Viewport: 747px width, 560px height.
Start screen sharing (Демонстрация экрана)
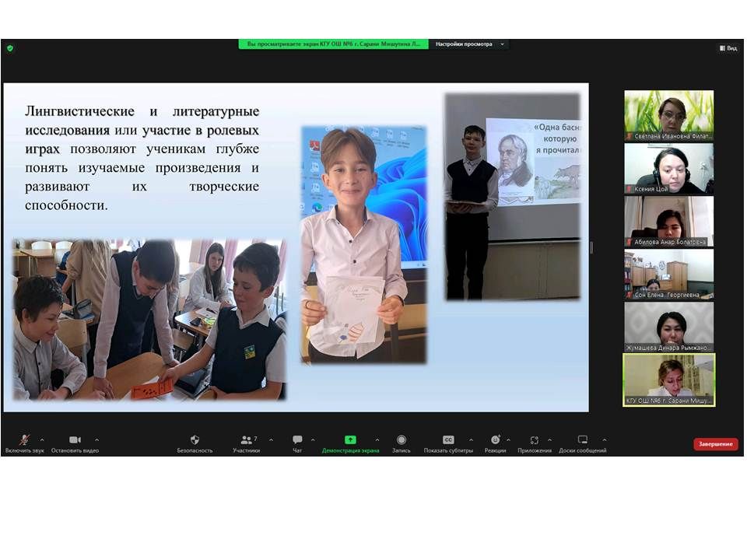click(x=350, y=440)
